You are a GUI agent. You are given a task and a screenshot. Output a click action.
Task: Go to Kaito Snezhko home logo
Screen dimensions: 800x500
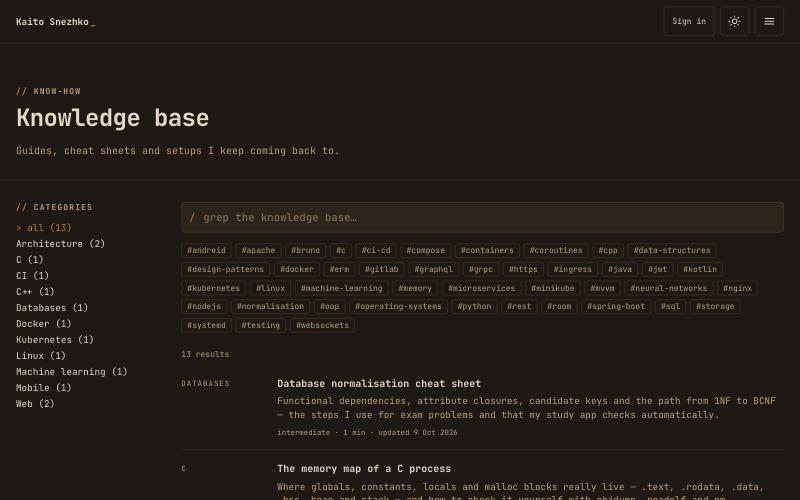point(56,22)
